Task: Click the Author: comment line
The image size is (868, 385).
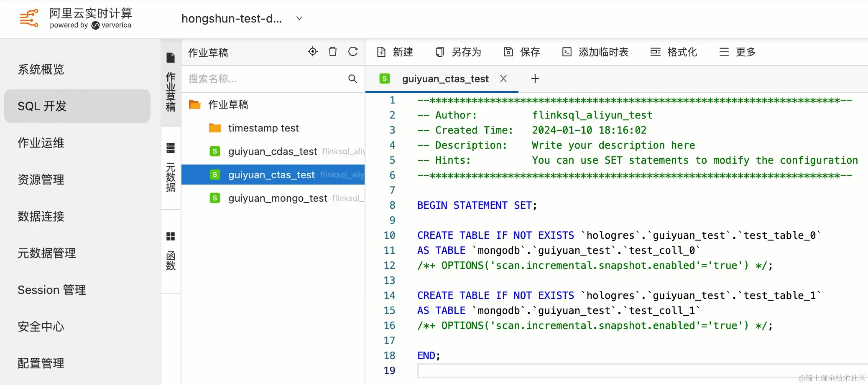Action: [535, 115]
